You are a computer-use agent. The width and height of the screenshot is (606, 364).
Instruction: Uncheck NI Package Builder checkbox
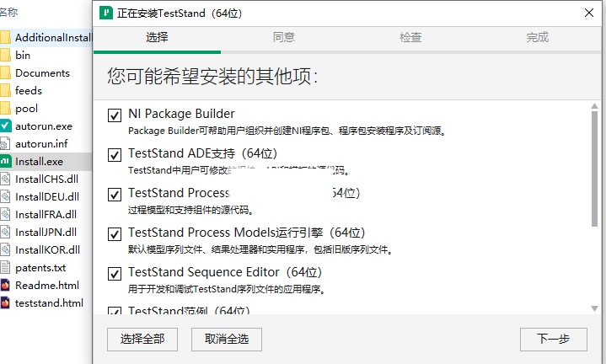115,115
